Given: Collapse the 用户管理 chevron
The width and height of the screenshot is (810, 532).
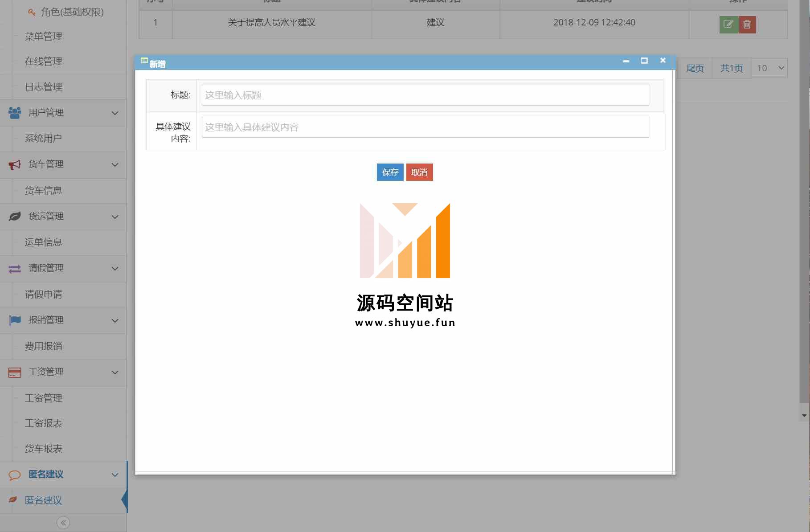Looking at the screenshot, I should coord(115,113).
